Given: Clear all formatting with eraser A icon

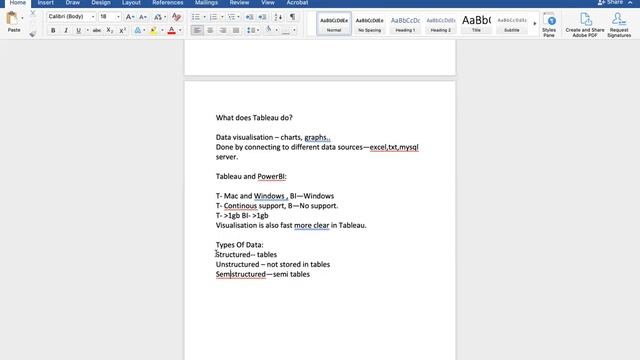Looking at the screenshot, I should [176, 17].
